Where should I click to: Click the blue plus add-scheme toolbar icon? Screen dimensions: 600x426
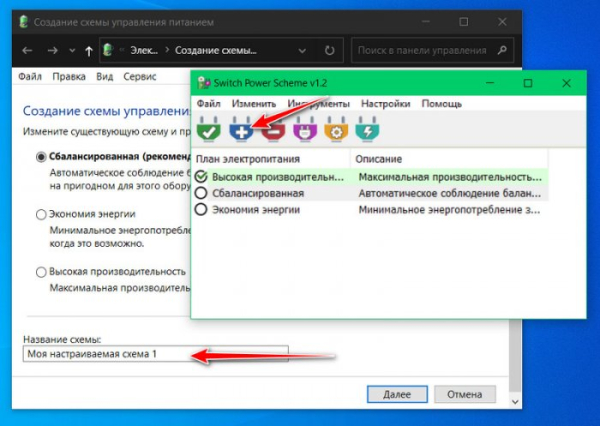coord(241,130)
